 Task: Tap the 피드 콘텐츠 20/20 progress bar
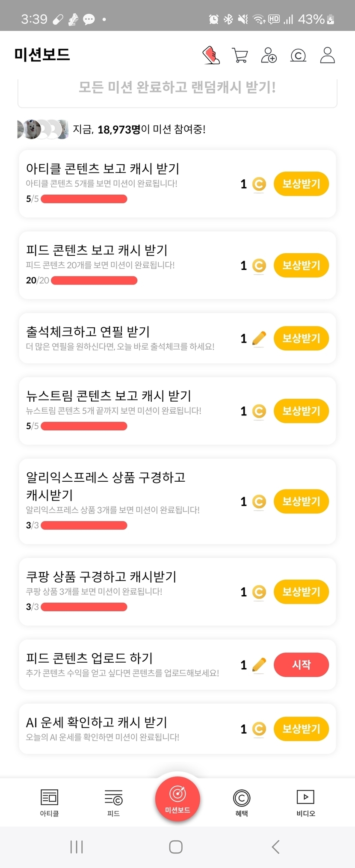pos(94,281)
